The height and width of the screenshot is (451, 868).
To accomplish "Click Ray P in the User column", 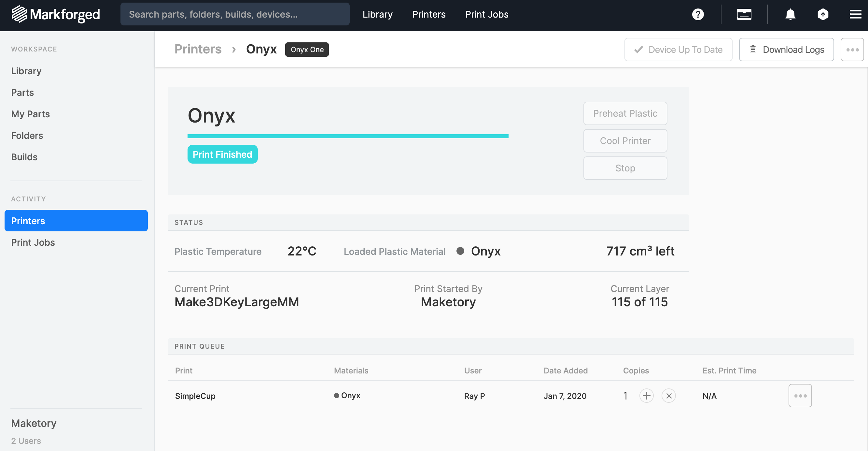I will pyautogui.click(x=474, y=396).
